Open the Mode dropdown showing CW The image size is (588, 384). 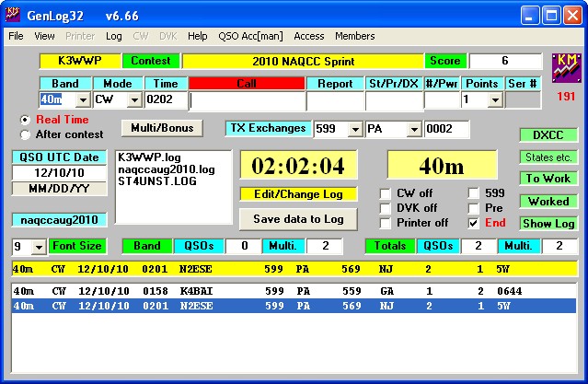tap(133, 100)
